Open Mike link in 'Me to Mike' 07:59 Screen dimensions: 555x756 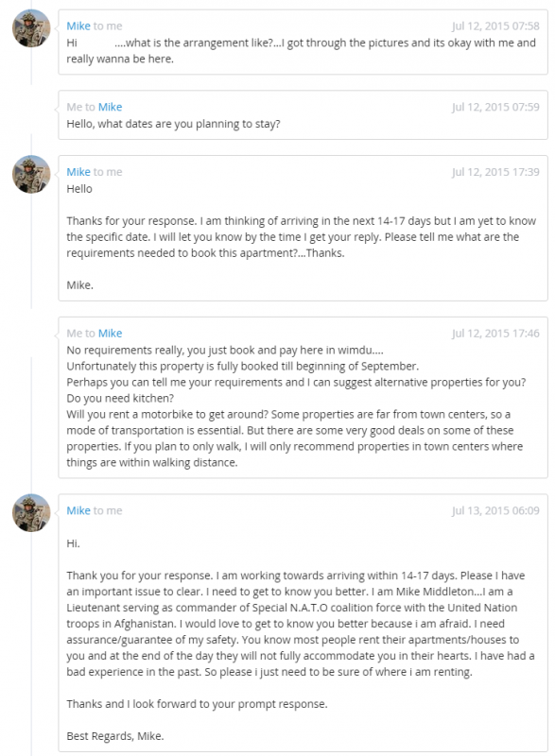[x=110, y=107]
